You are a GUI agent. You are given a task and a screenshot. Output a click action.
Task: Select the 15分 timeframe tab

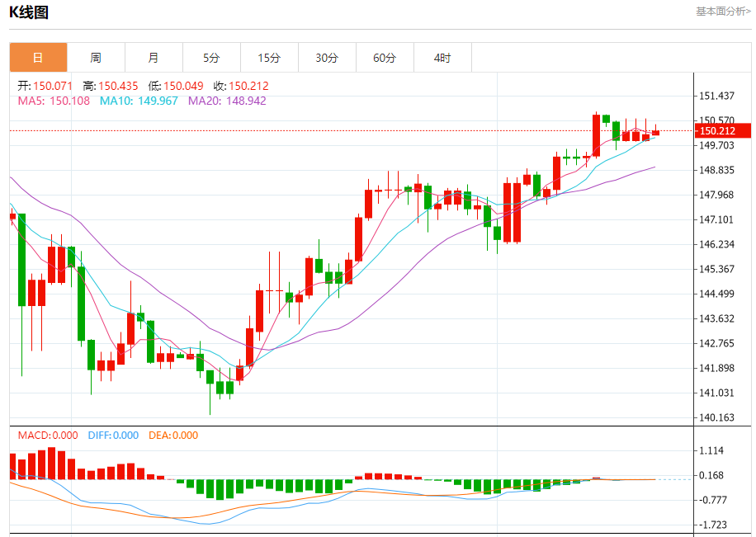click(269, 58)
